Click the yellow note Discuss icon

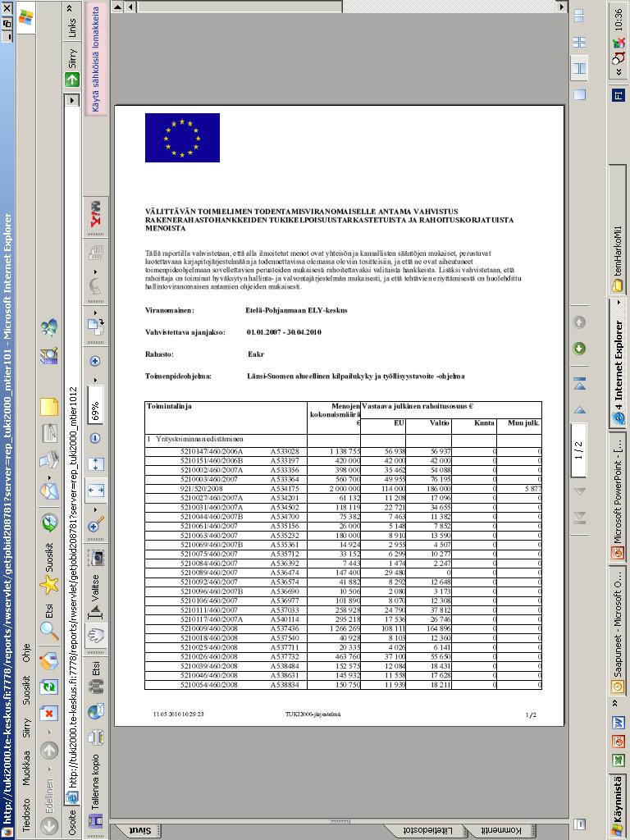pyautogui.click(x=49, y=407)
